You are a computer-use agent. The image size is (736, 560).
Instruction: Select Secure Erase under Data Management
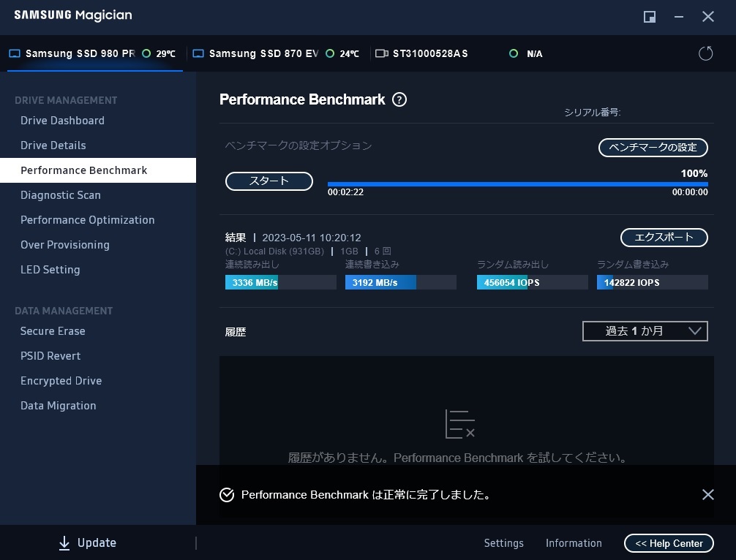tap(53, 331)
